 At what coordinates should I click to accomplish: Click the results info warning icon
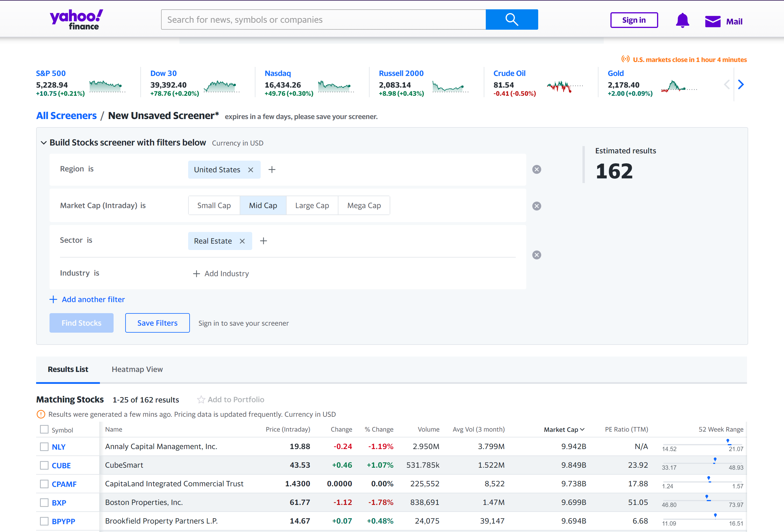pyautogui.click(x=41, y=414)
